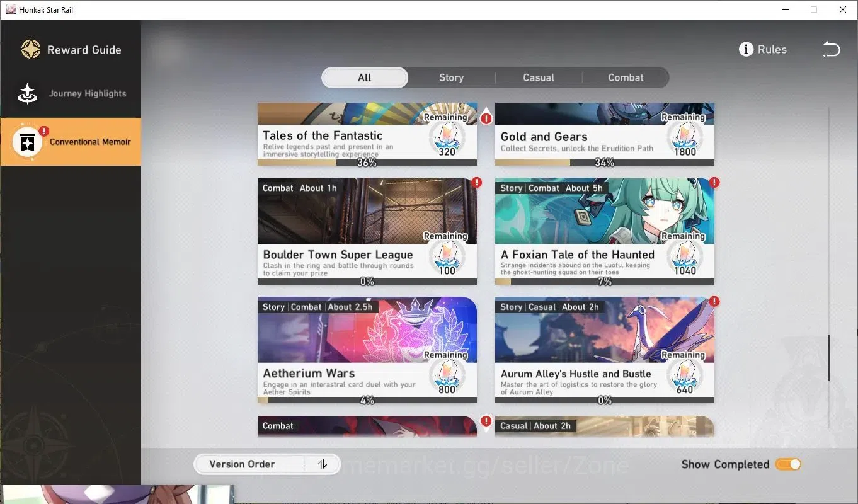Open A Foxian Tale of the Haunted
Viewport: 858px width, 504px height.
(x=605, y=232)
